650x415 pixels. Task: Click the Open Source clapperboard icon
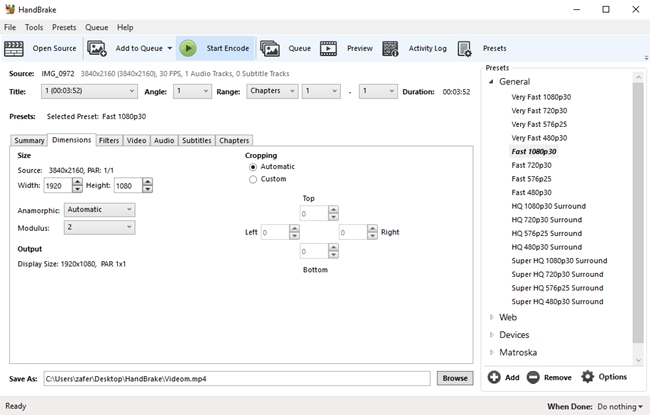(x=14, y=49)
